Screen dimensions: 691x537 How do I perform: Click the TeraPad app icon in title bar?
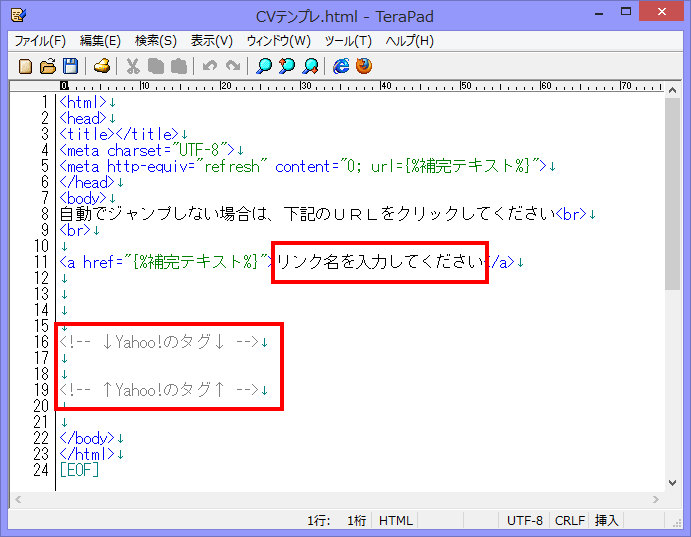19,15
